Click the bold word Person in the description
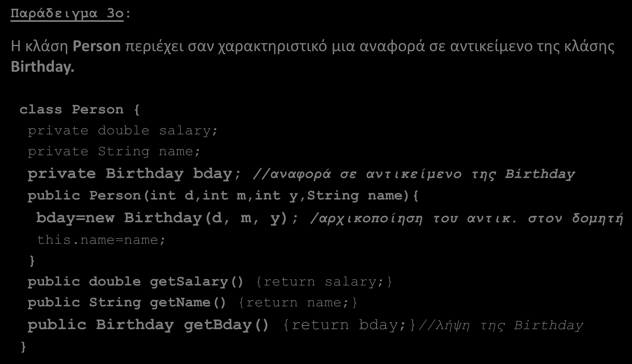Image resolution: width=632 pixels, height=364 pixels. point(97,46)
